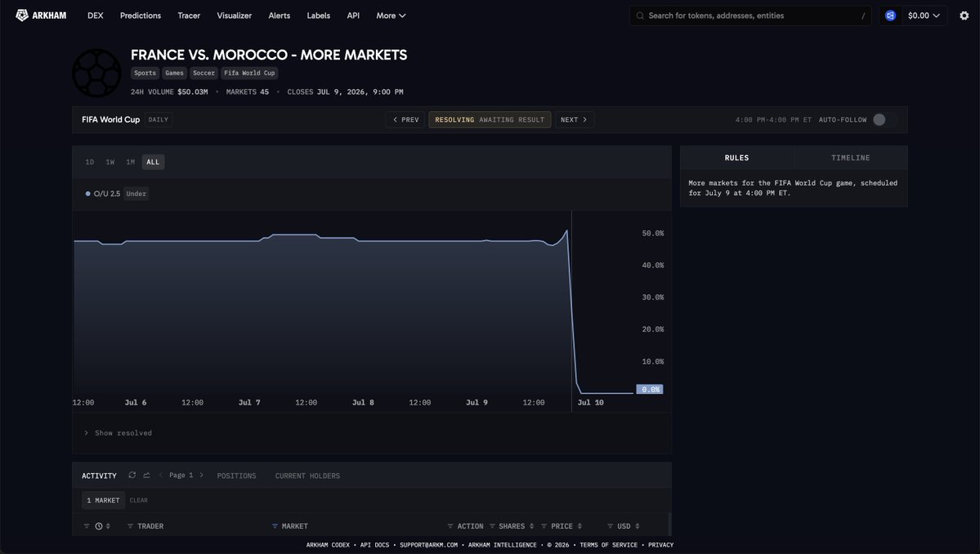The image size is (980, 554).
Task: Sort by time column arrows
Action: click(x=108, y=526)
